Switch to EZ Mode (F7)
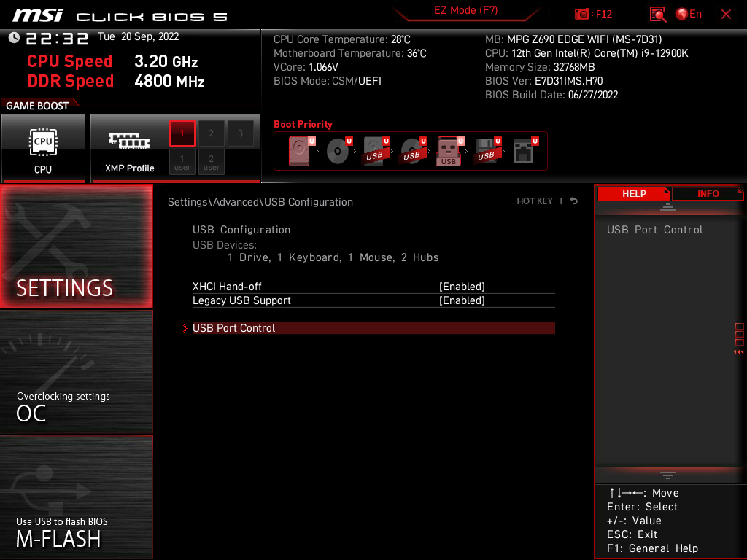The width and height of the screenshot is (747, 560). [x=466, y=10]
